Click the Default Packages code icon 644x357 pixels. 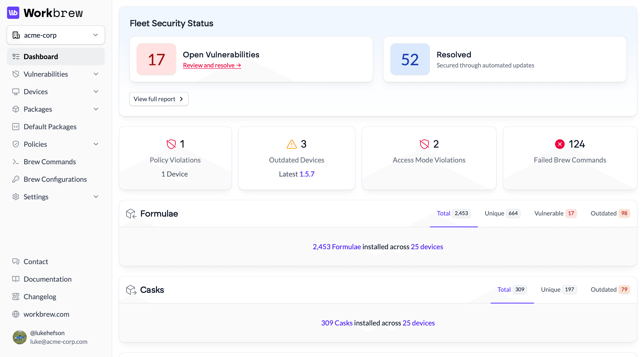click(16, 127)
